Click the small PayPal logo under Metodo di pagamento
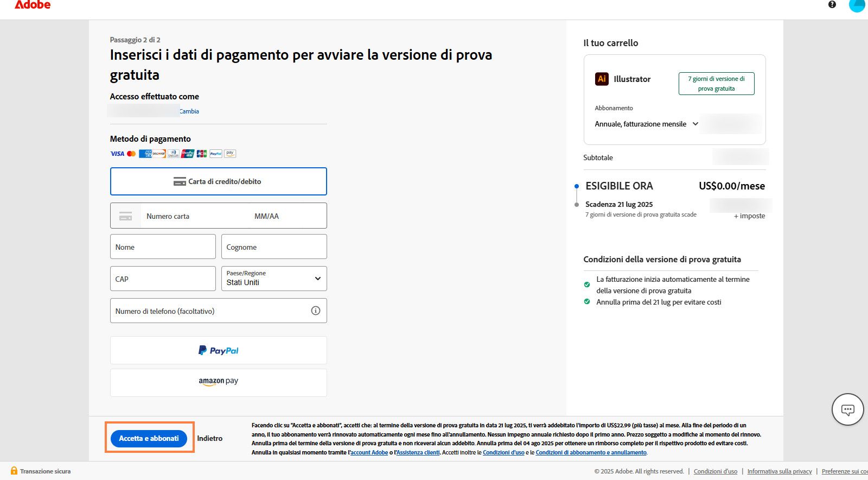868x480 pixels. pyautogui.click(x=216, y=154)
